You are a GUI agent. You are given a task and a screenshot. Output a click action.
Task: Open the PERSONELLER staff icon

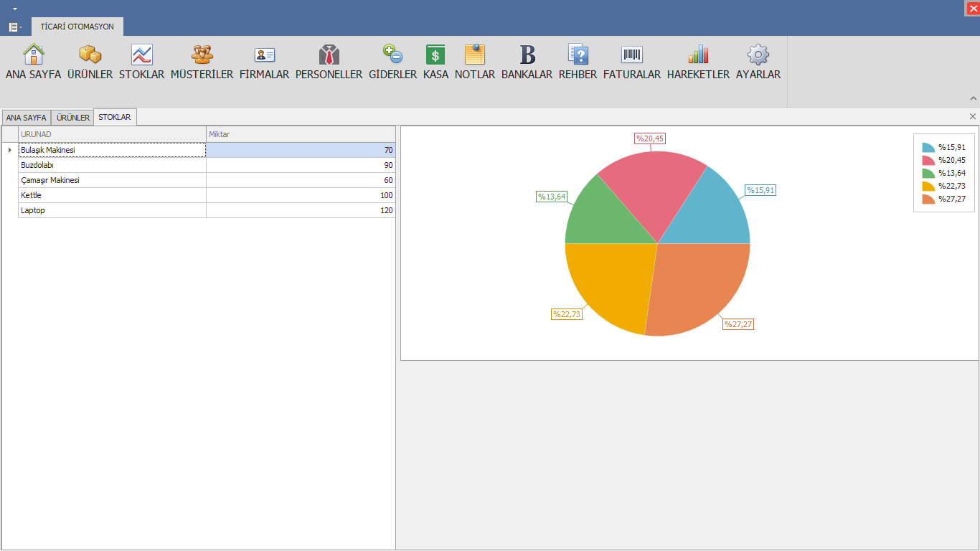click(329, 55)
